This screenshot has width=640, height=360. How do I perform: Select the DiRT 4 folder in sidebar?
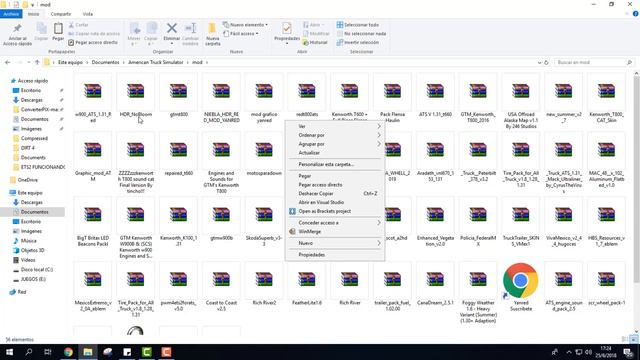coord(28,148)
